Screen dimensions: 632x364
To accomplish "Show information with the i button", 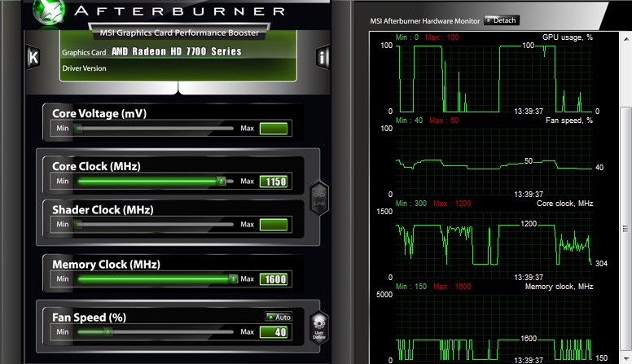I will pyautogui.click(x=322, y=57).
